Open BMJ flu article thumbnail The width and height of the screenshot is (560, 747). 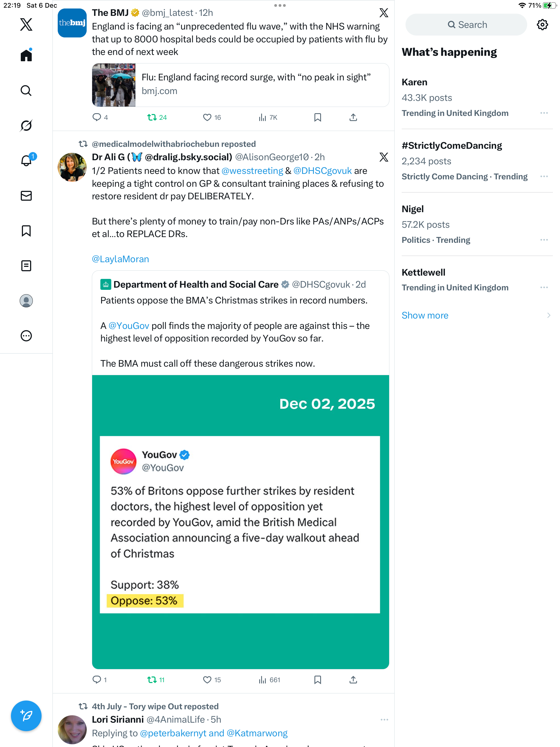coord(114,85)
